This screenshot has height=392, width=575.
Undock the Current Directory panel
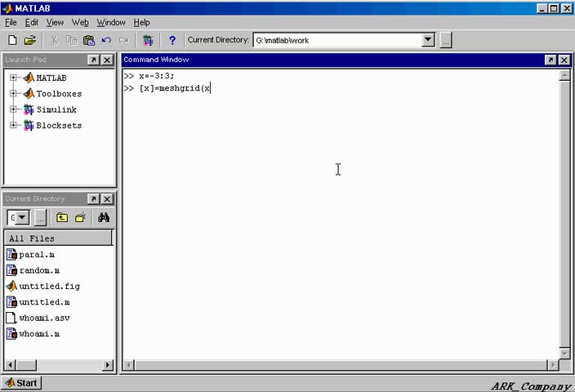tap(93, 198)
